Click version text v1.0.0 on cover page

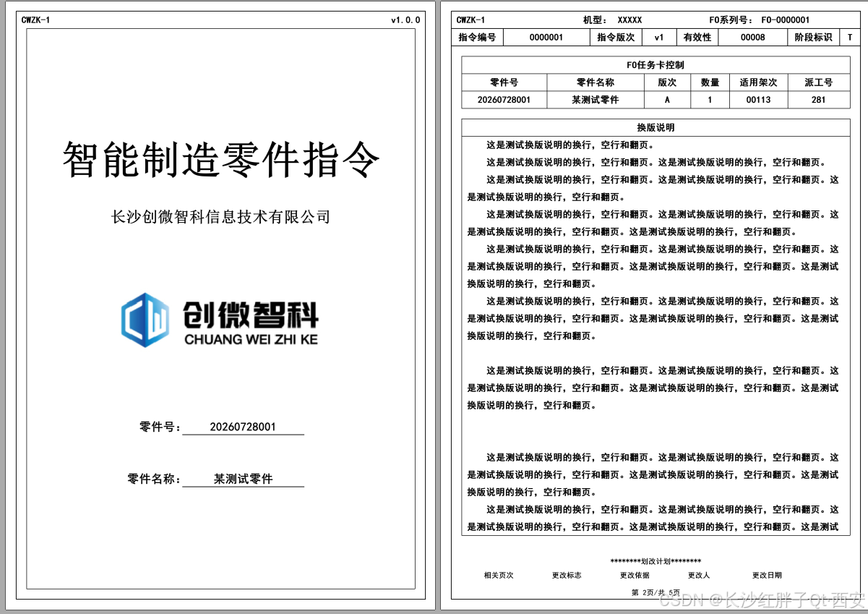click(405, 20)
